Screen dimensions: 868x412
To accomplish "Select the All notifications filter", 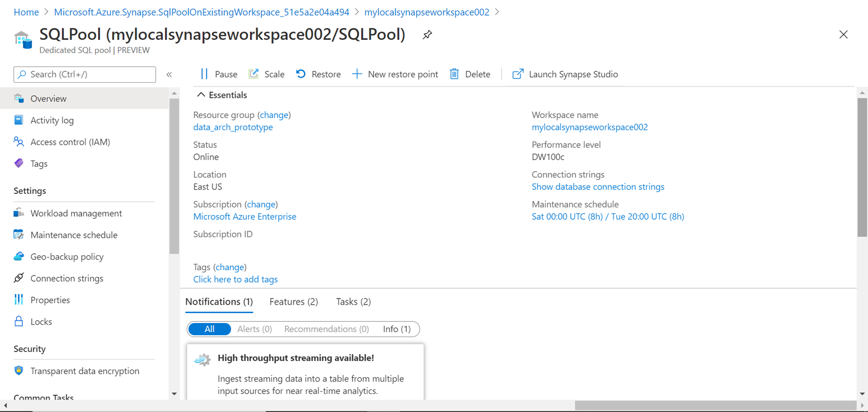I will click(x=210, y=329).
